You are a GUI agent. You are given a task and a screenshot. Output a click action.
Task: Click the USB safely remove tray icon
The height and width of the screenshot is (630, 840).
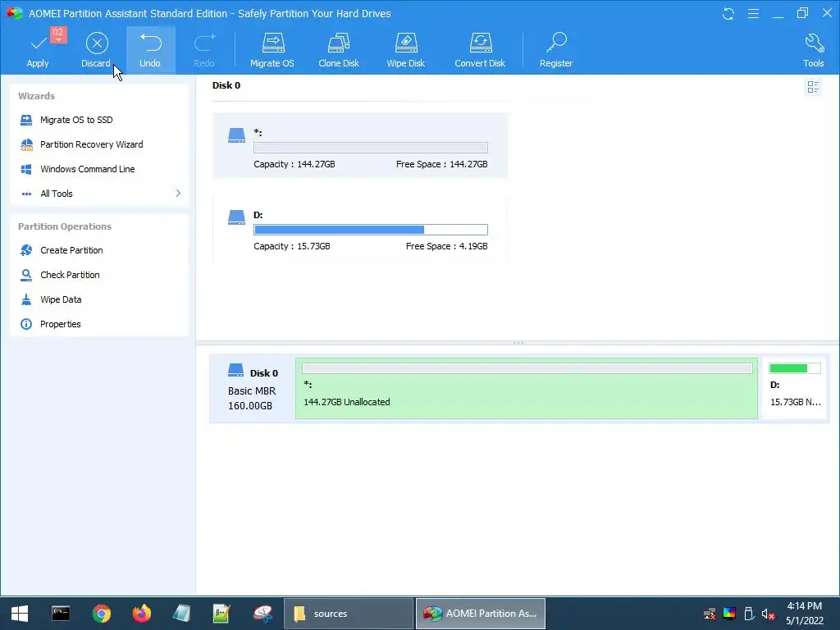[x=749, y=614]
